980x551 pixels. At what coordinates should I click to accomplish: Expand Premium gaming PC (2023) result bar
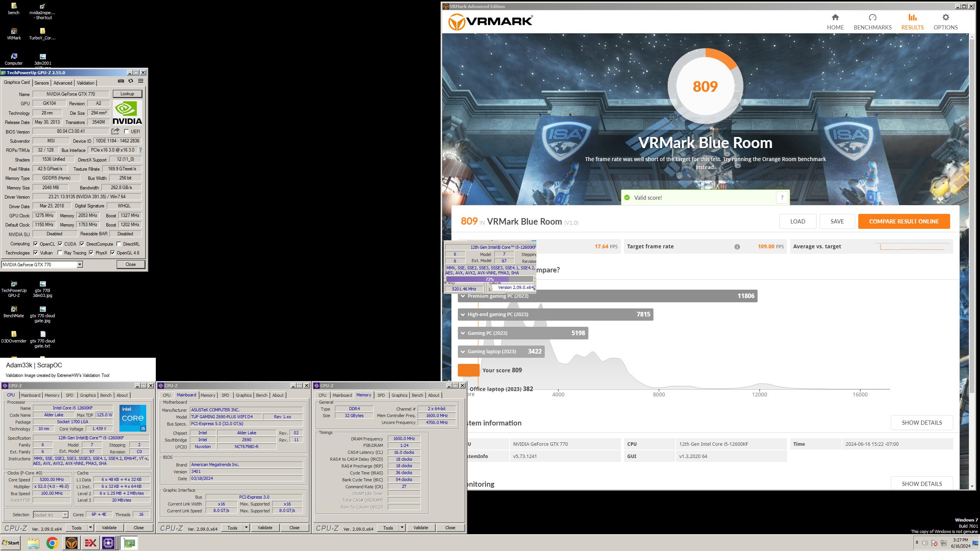pyautogui.click(x=608, y=296)
